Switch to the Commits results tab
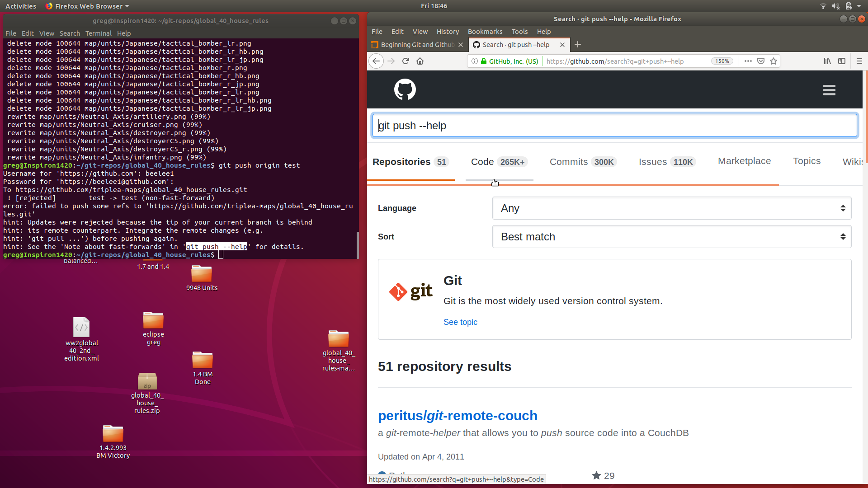The image size is (868, 488). 583,162
